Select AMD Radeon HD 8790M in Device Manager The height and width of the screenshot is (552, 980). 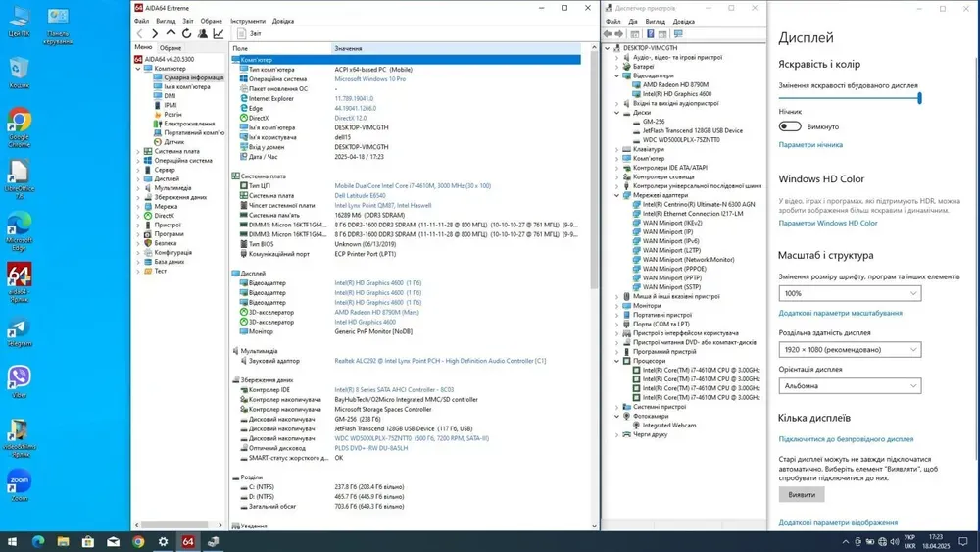(675, 85)
